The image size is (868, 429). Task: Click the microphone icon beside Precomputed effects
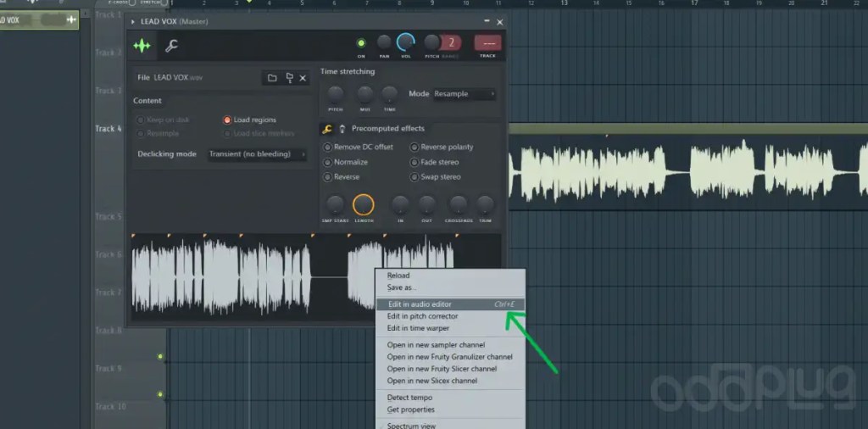tap(342, 129)
